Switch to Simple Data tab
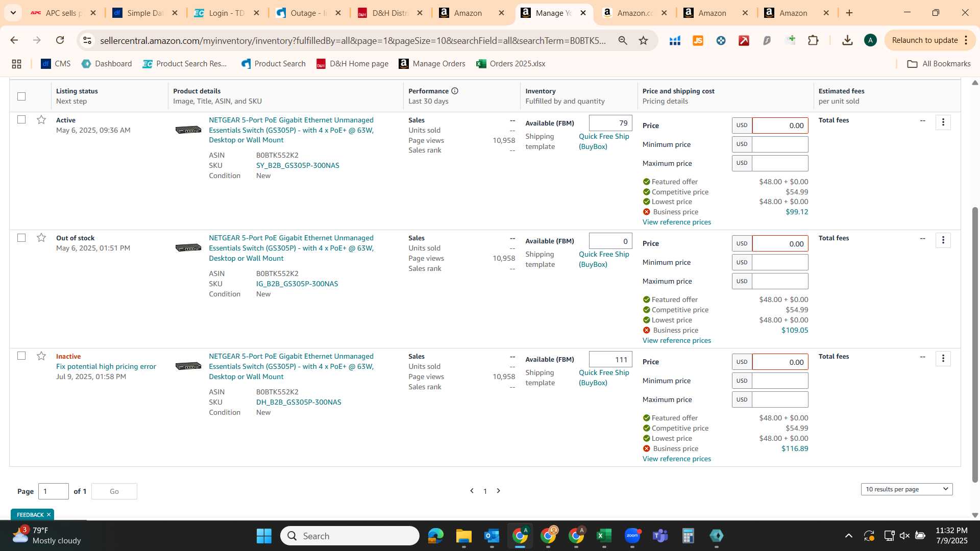The image size is (980, 551). tap(145, 13)
